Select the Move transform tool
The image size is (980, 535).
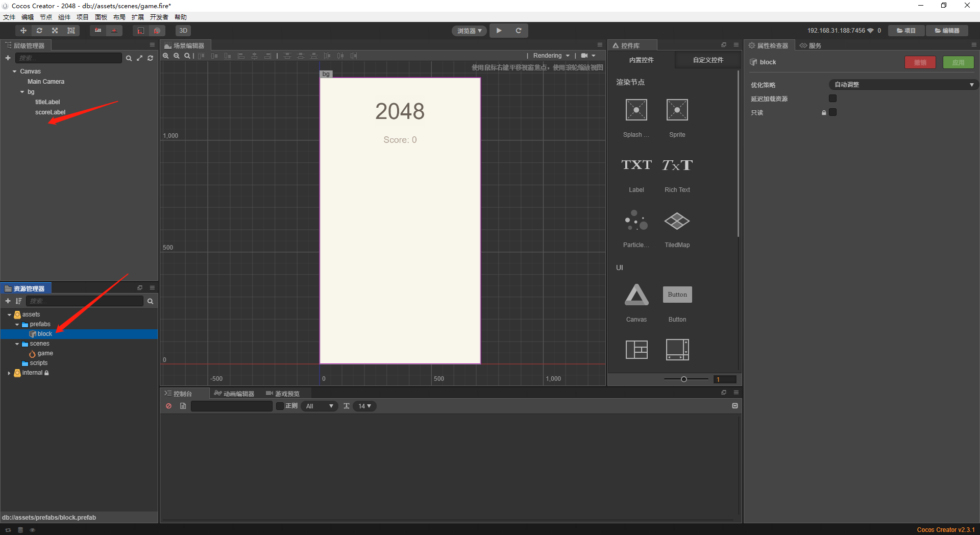tap(23, 31)
